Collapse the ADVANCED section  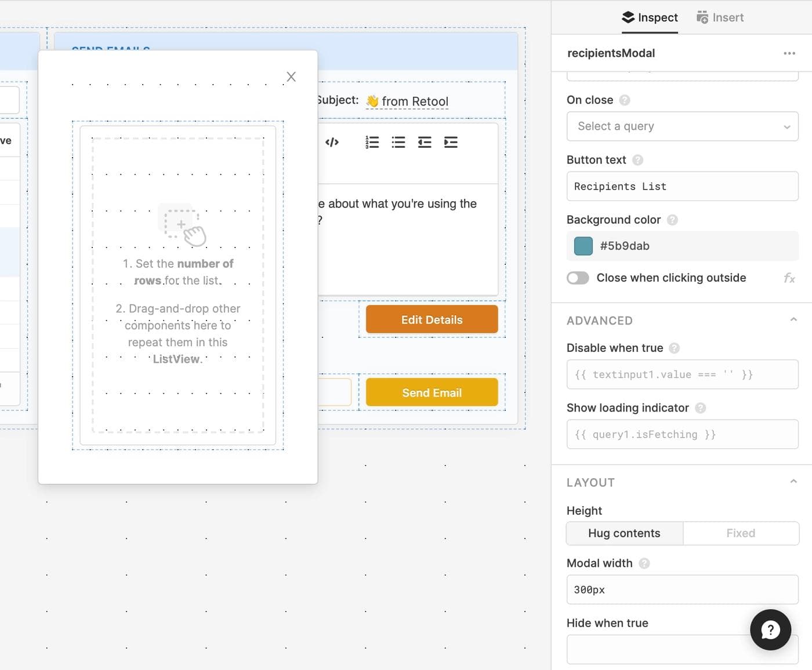pyautogui.click(x=793, y=320)
